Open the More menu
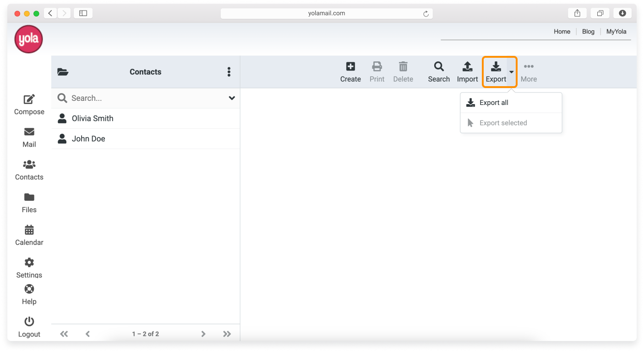Image resolution: width=644 pixels, height=352 pixels. [x=529, y=71]
